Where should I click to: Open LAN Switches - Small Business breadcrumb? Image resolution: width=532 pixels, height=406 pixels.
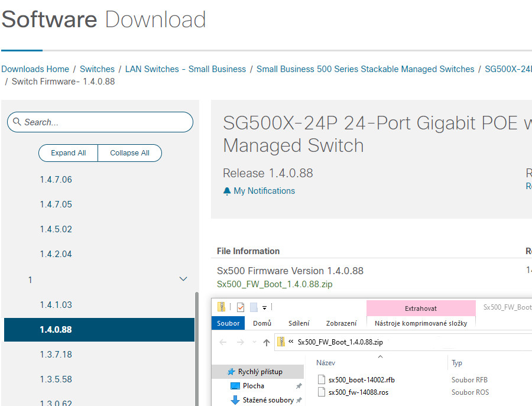point(186,69)
